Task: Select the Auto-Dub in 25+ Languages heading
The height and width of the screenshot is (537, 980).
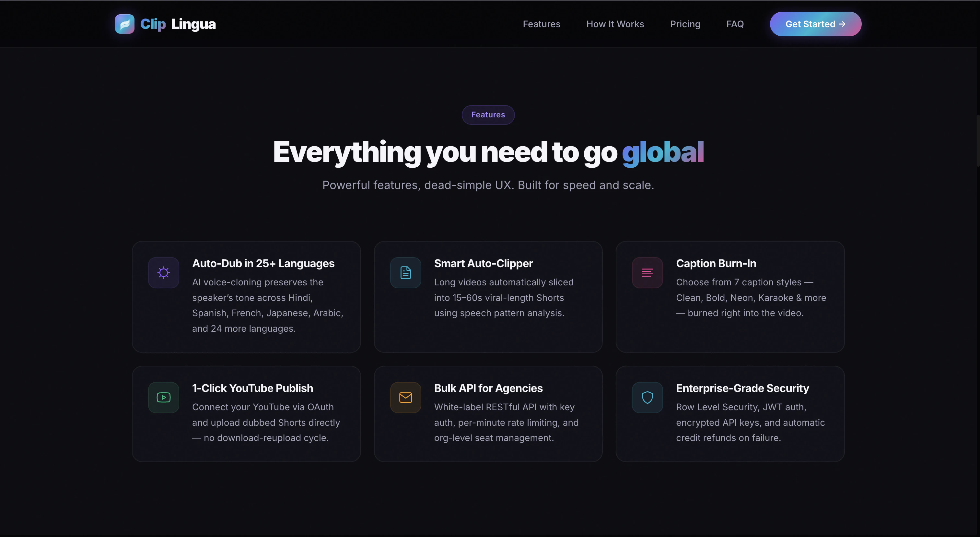Action: point(263,263)
